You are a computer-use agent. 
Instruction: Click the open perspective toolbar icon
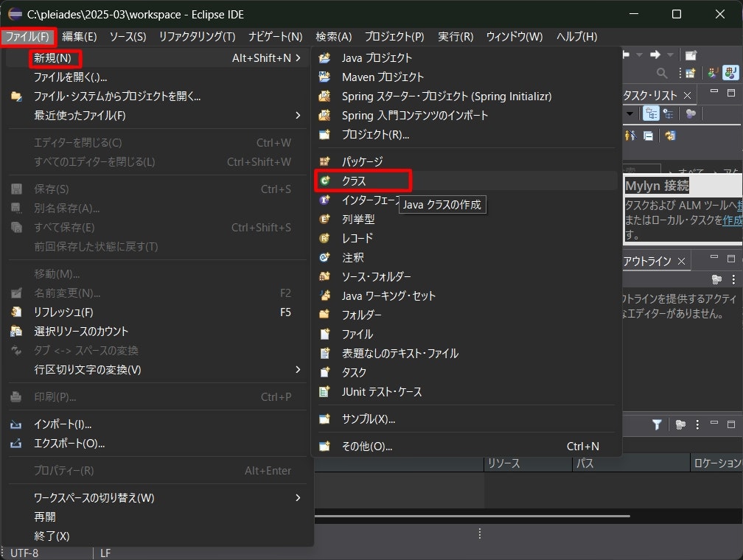(691, 73)
